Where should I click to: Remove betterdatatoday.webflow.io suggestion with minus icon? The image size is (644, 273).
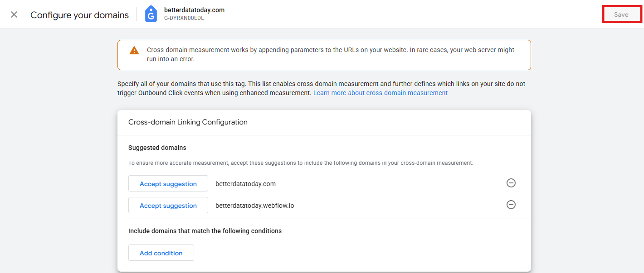point(511,205)
